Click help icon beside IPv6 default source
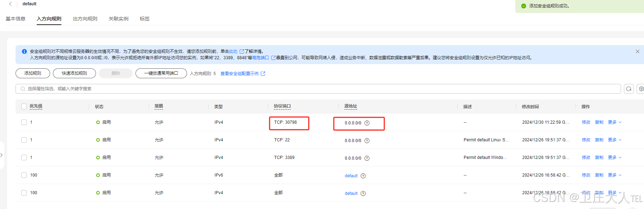644x209 pixels. pos(363,176)
